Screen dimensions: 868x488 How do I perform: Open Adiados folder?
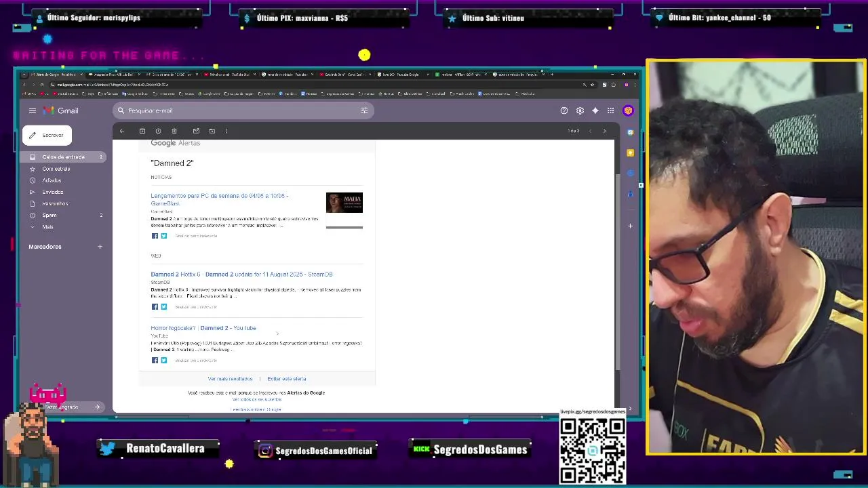(x=52, y=180)
